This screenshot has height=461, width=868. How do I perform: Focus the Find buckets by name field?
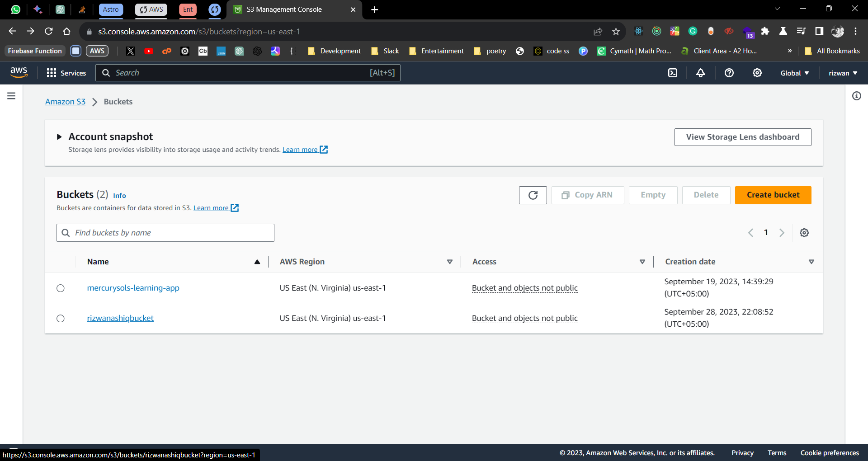165,233
